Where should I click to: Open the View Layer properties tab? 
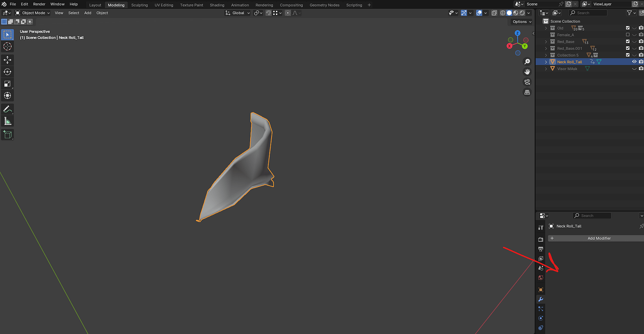pyautogui.click(x=540, y=258)
